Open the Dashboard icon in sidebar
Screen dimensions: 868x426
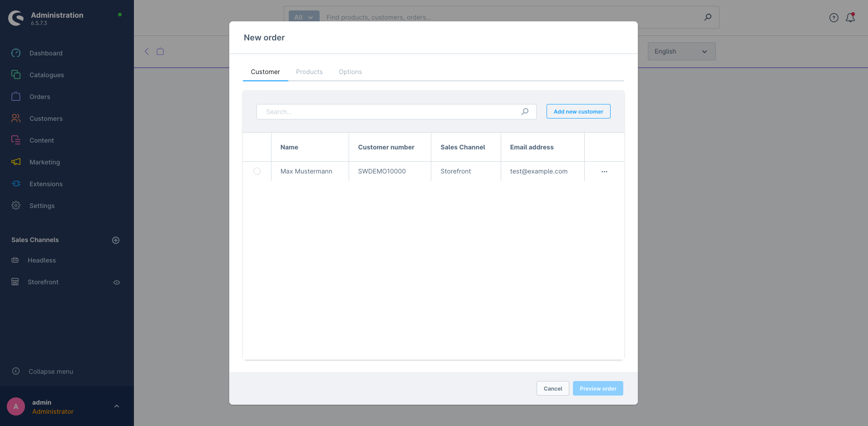click(x=16, y=53)
